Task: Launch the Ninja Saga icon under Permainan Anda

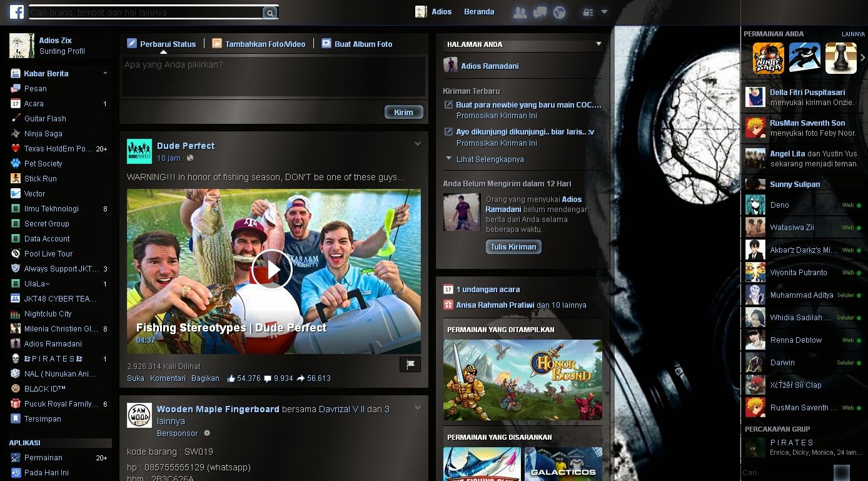Action: (x=769, y=58)
